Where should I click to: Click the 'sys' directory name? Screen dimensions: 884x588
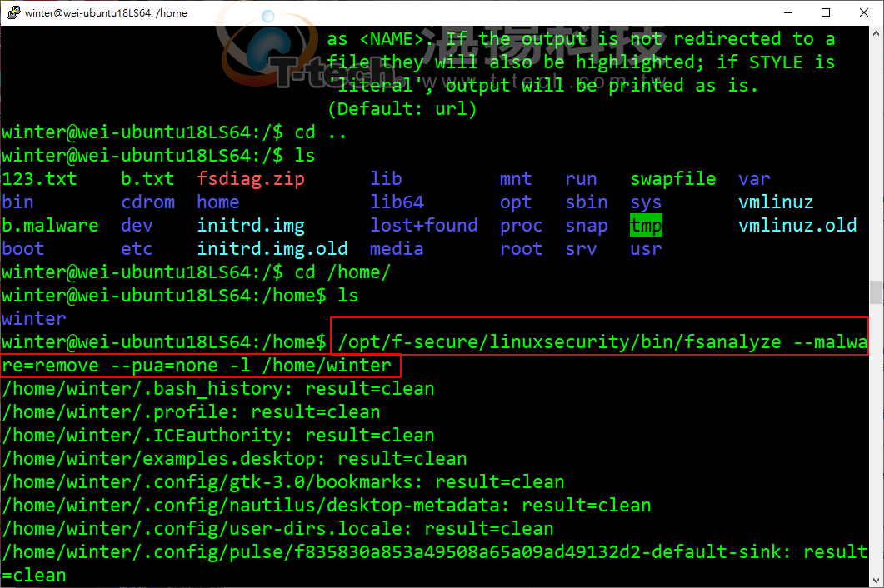(646, 203)
